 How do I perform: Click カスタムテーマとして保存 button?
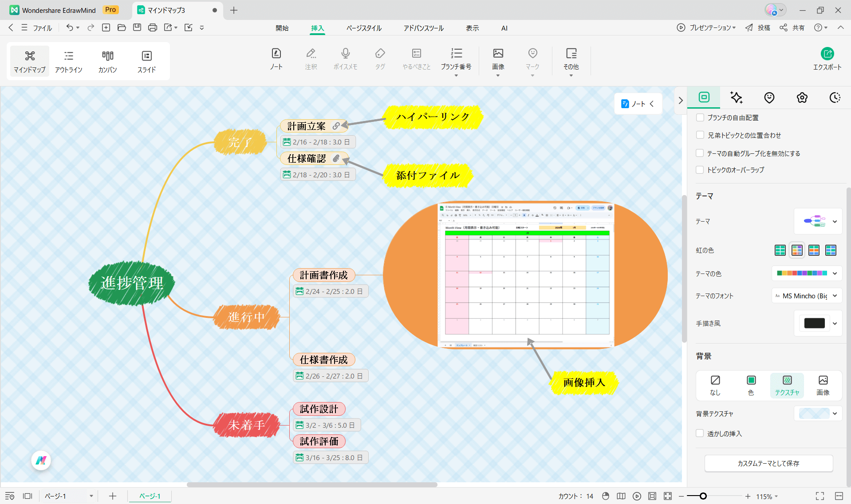pyautogui.click(x=768, y=463)
